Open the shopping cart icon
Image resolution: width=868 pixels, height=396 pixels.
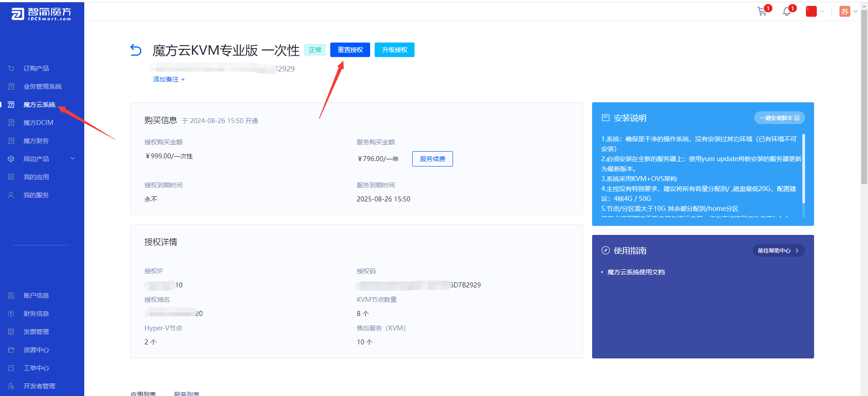tap(762, 12)
